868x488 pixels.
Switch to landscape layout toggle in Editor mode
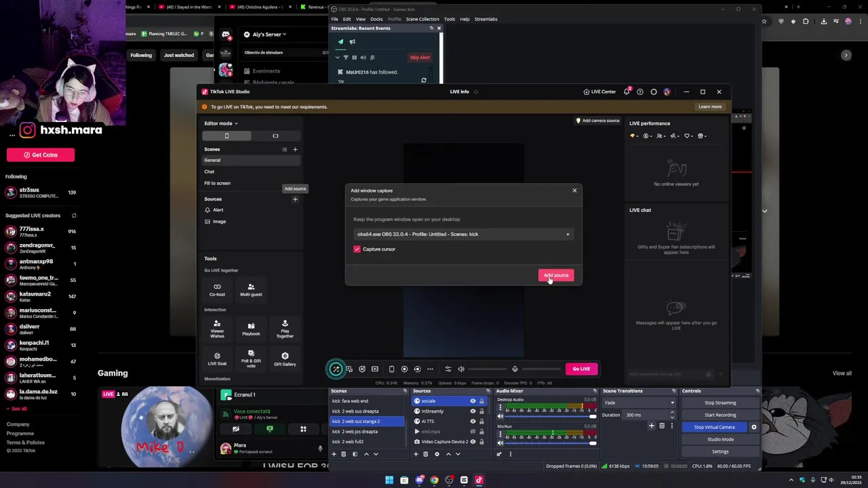(x=275, y=136)
